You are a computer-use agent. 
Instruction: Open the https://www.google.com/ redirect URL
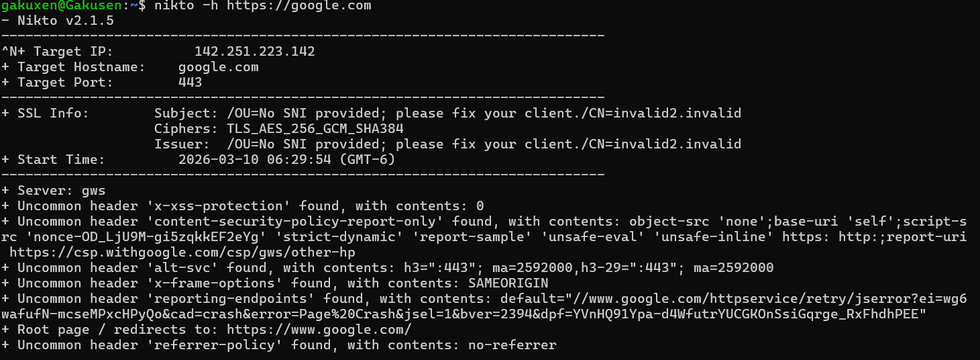319,330
